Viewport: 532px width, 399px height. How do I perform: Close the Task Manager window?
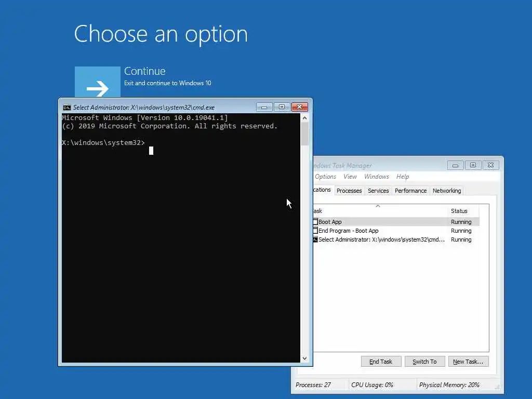coord(490,165)
